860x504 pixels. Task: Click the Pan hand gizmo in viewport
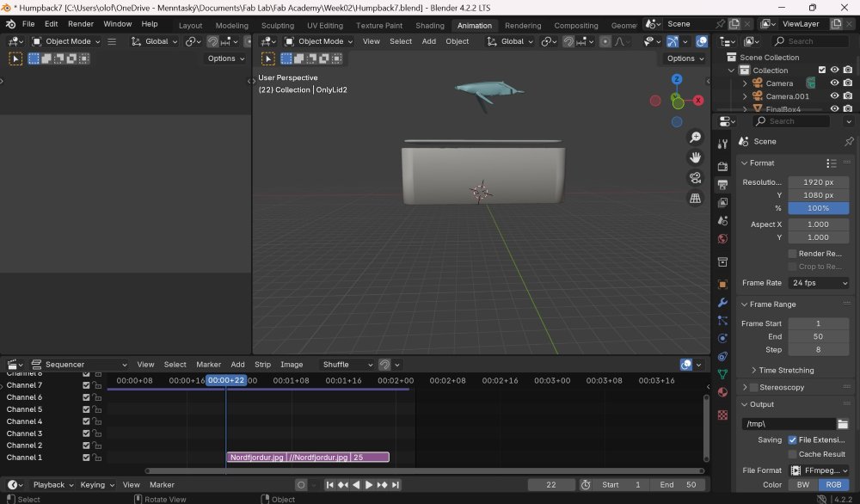tap(695, 157)
